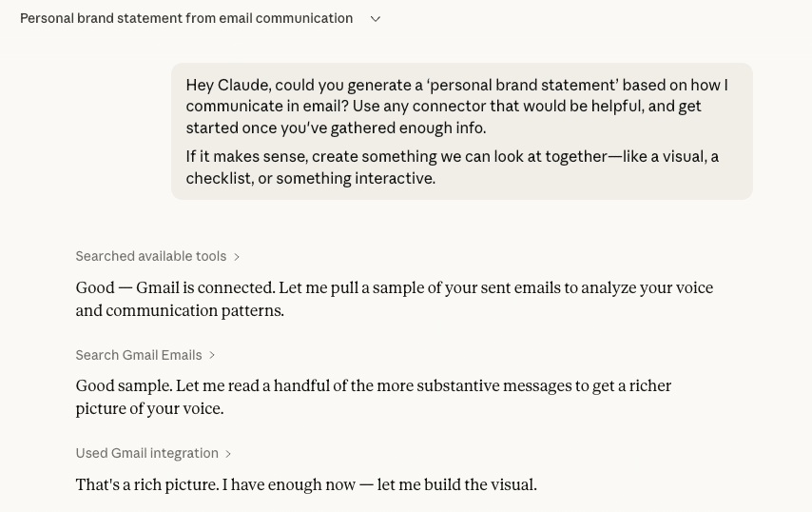The image size is (812, 512).
Task: Show details of 'Used Gmail integration'
Action: pyautogui.click(x=147, y=453)
